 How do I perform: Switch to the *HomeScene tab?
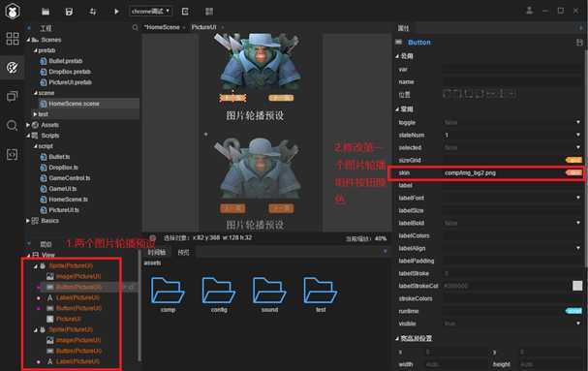click(x=162, y=27)
